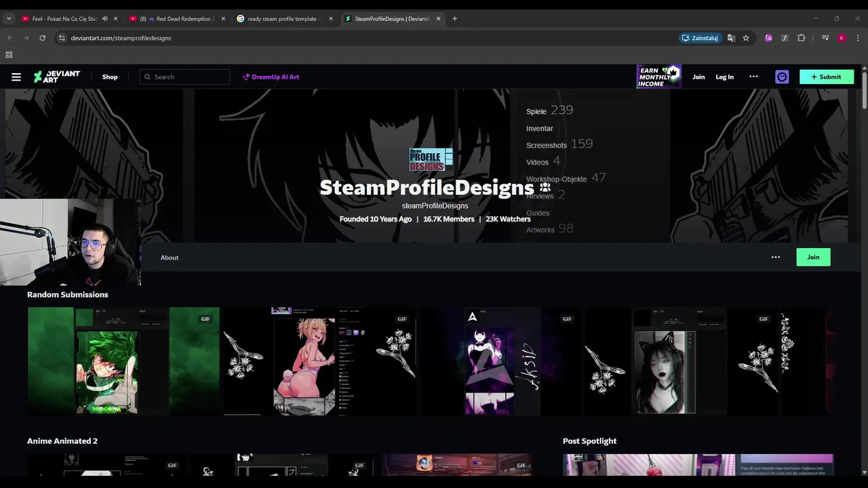
Task: Switch to the Red Dead Redemption tab
Action: pos(178,19)
